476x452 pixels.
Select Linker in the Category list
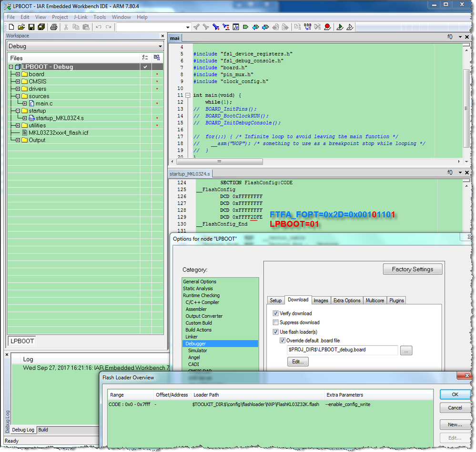coord(192,337)
